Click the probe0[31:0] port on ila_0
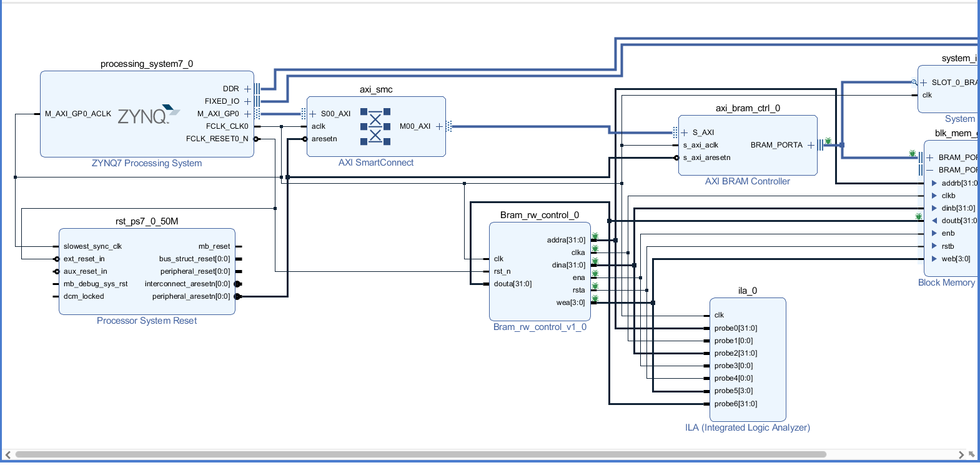980x465 pixels. coord(736,328)
